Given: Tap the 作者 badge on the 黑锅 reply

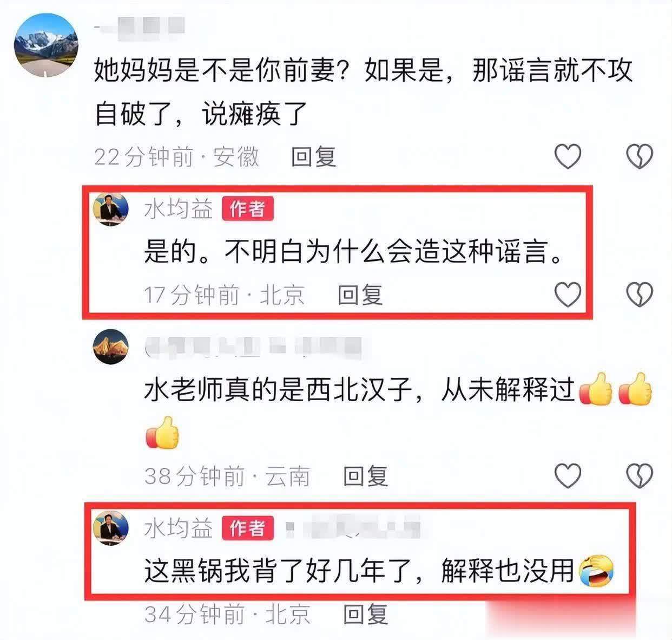Looking at the screenshot, I should (x=248, y=528).
